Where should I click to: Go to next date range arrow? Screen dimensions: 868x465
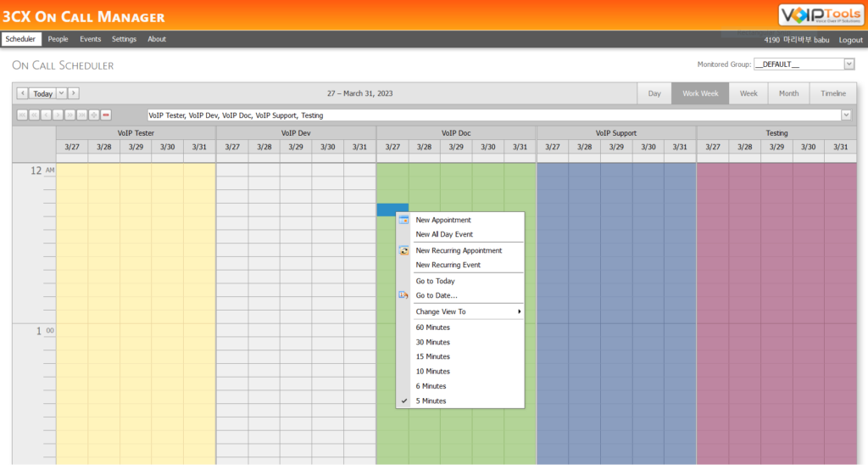[73, 93]
